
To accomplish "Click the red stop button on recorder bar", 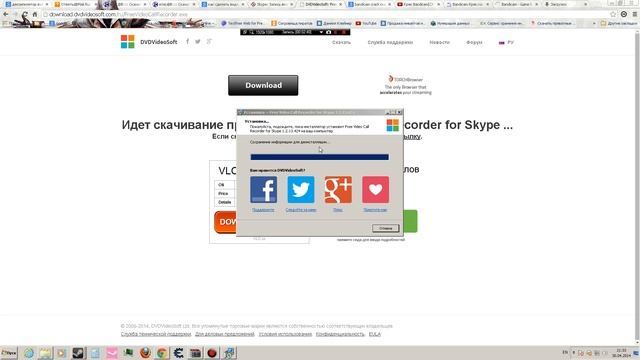I will click(343, 32).
